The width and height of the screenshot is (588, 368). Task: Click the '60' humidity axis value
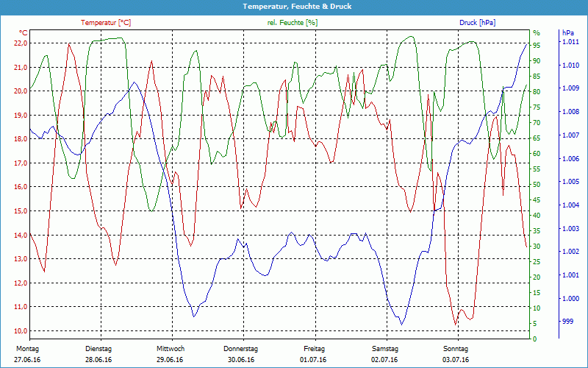[537, 154]
